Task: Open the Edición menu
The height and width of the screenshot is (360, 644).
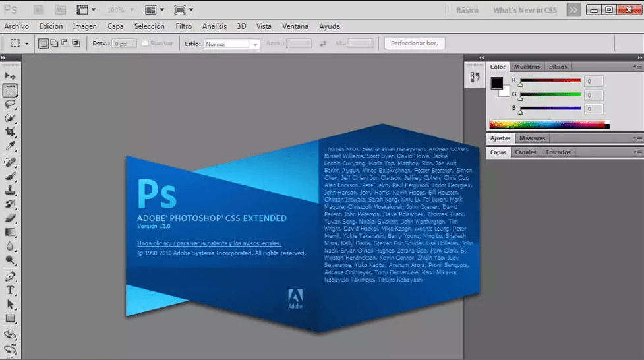Action: (x=51, y=26)
